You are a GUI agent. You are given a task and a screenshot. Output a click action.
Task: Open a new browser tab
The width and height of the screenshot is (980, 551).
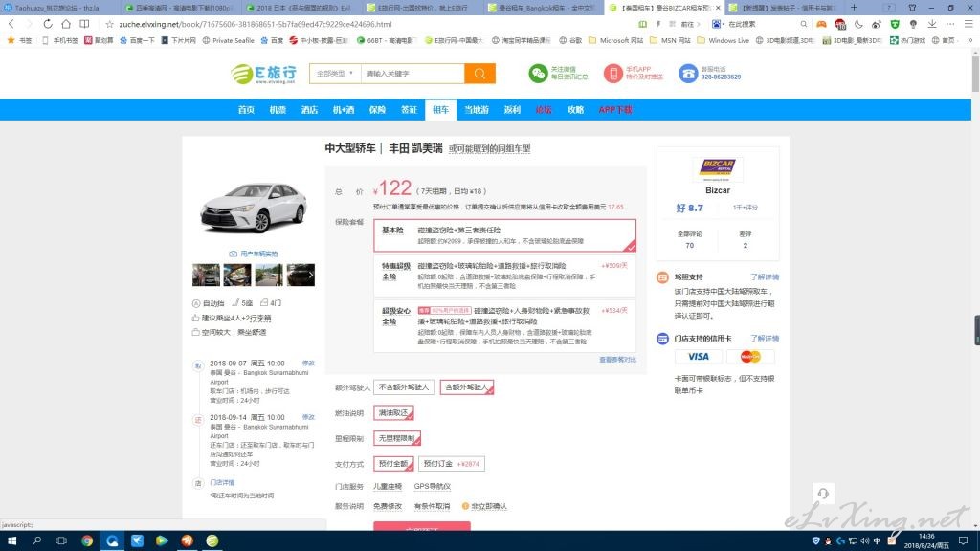point(854,8)
